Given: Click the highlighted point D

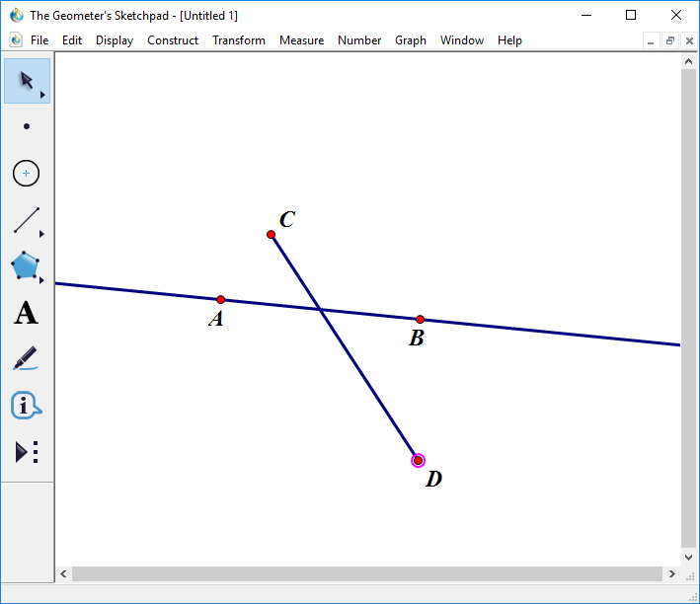Looking at the screenshot, I should pos(419,461).
